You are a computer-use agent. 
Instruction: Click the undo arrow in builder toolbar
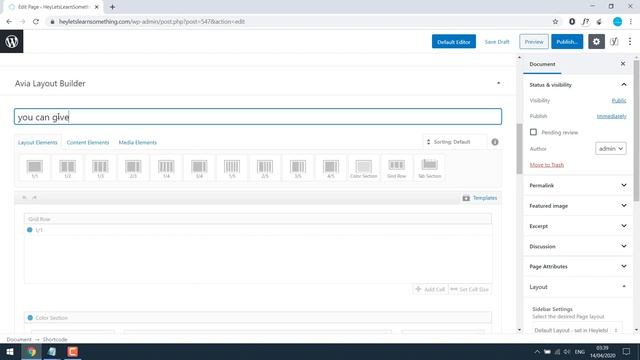(24, 198)
